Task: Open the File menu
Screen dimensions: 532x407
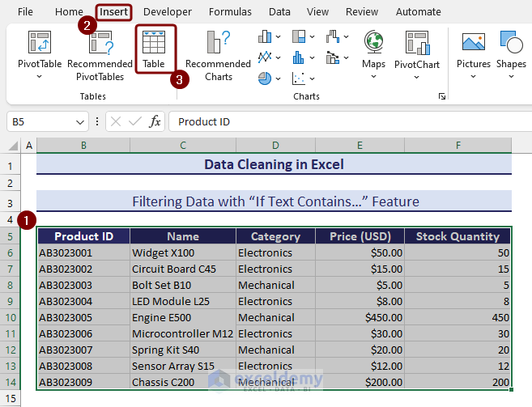Action: pos(25,12)
